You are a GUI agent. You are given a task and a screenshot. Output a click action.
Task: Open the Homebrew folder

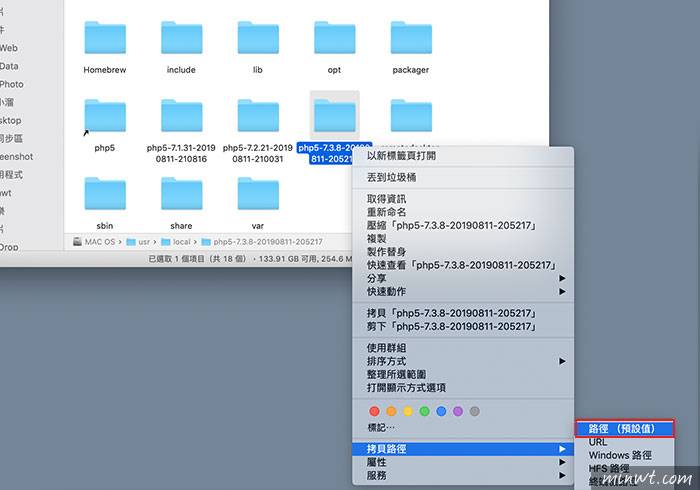coord(105,38)
